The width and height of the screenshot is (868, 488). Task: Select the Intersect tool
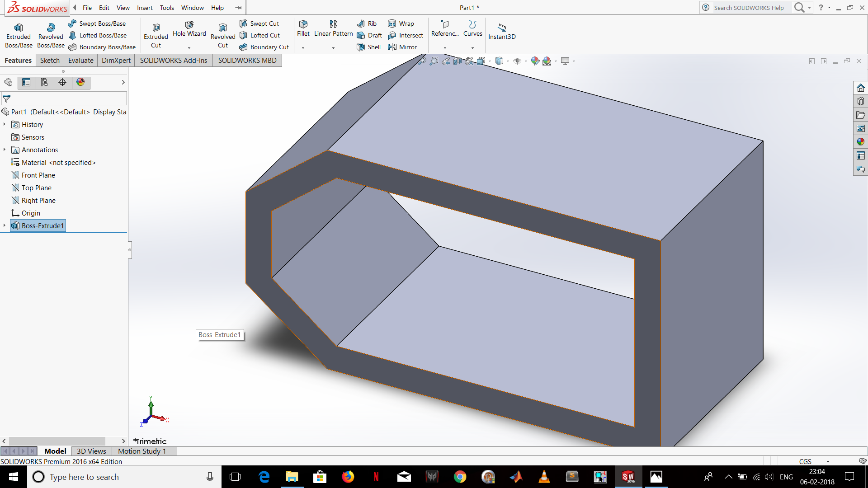(x=406, y=35)
